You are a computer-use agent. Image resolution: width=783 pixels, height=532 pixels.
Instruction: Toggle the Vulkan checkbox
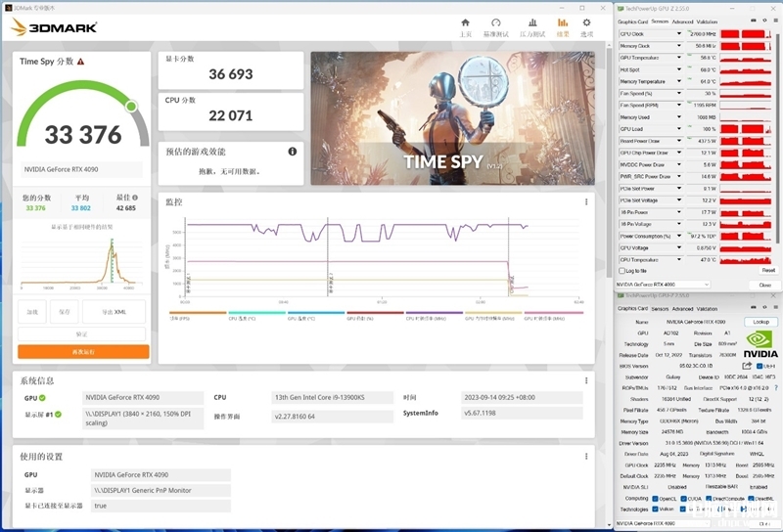tap(655, 510)
